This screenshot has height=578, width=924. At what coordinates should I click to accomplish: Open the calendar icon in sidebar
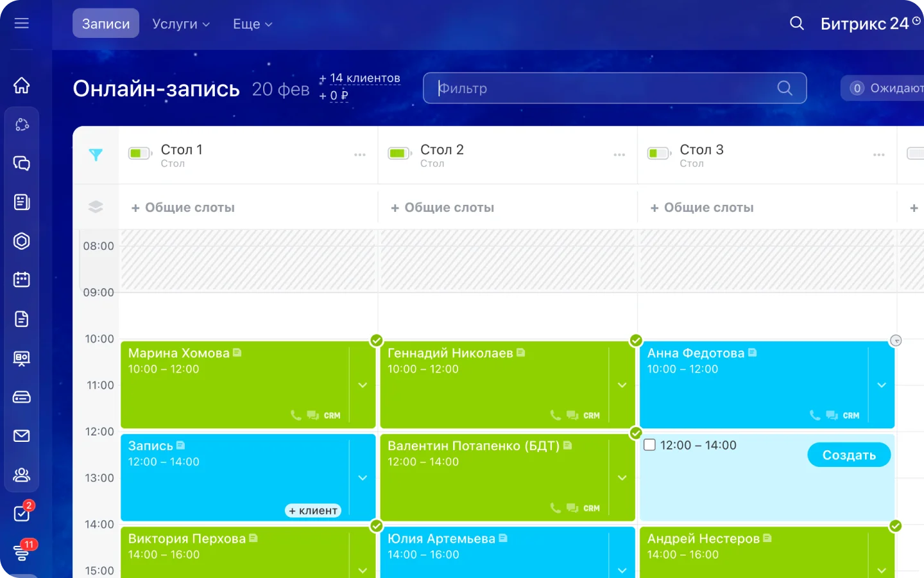[x=22, y=280]
